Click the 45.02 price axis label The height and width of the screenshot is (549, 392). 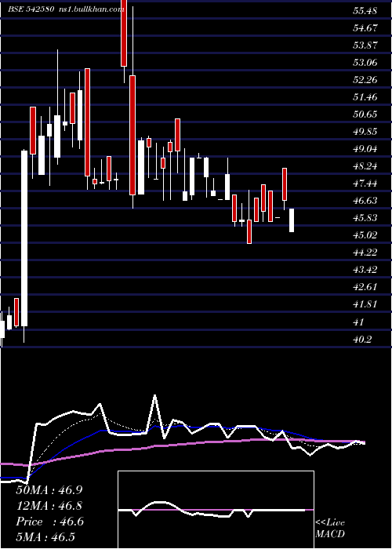[365, 235]
